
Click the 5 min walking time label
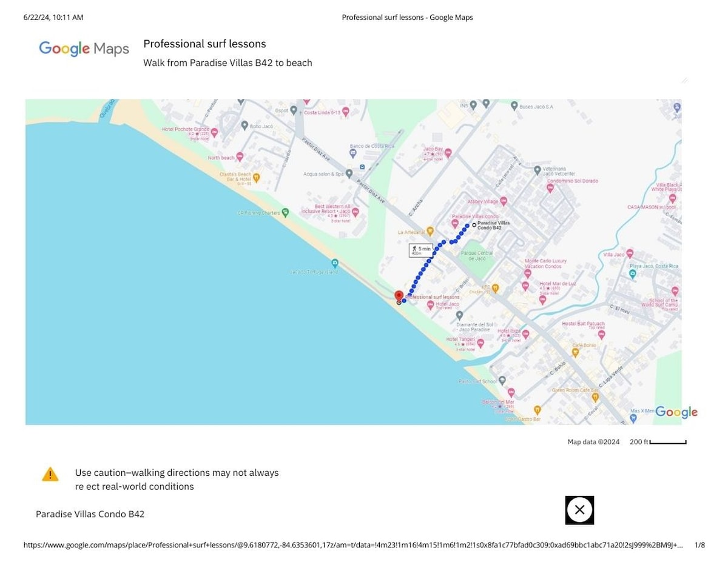[x=420, y=250]
